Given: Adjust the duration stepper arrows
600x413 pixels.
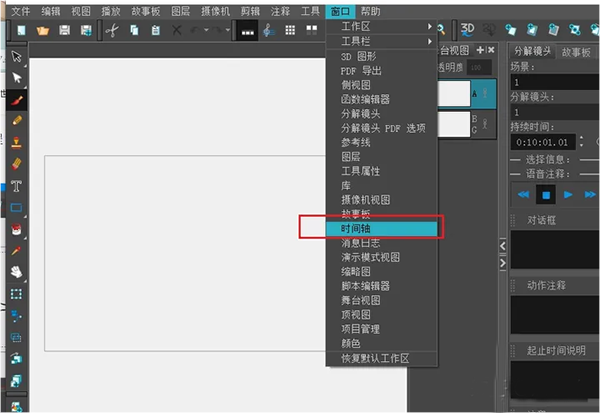Looking at the screenshot, I should 581,142.
